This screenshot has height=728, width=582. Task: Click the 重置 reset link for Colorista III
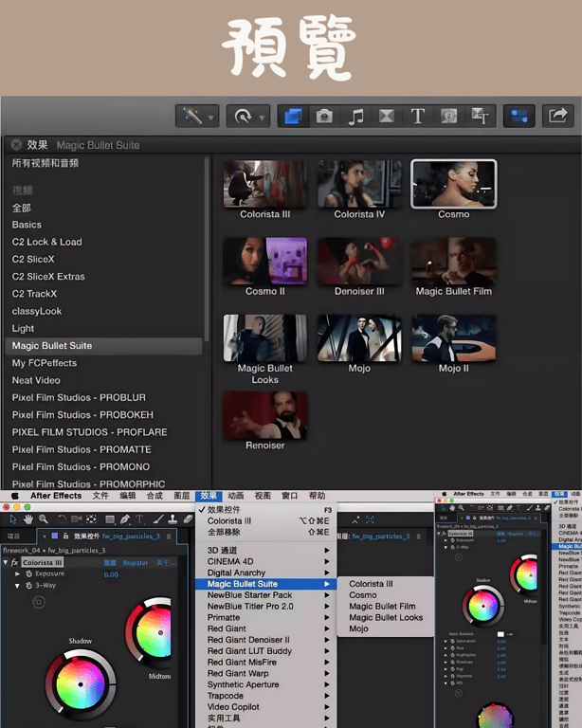click(110, 563)
